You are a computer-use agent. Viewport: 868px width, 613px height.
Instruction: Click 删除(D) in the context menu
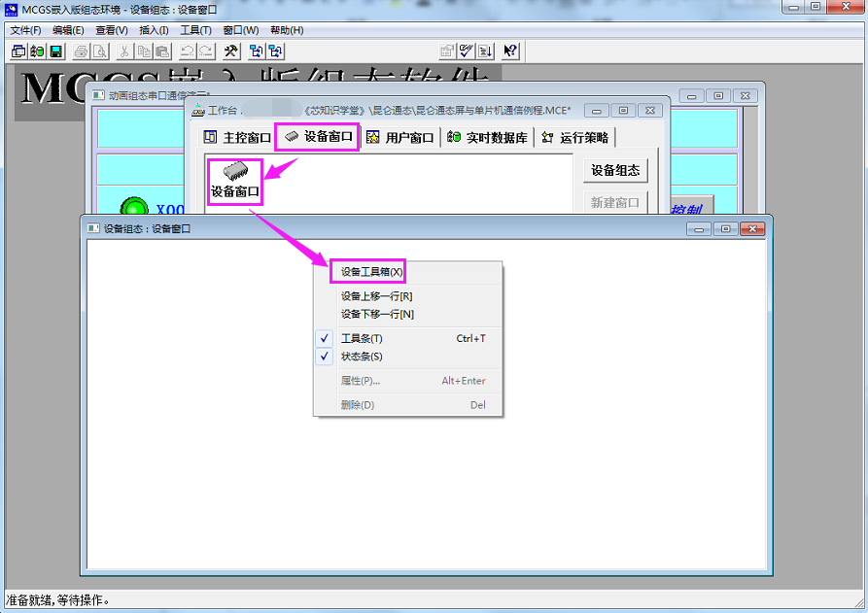[x=408, y=405]
